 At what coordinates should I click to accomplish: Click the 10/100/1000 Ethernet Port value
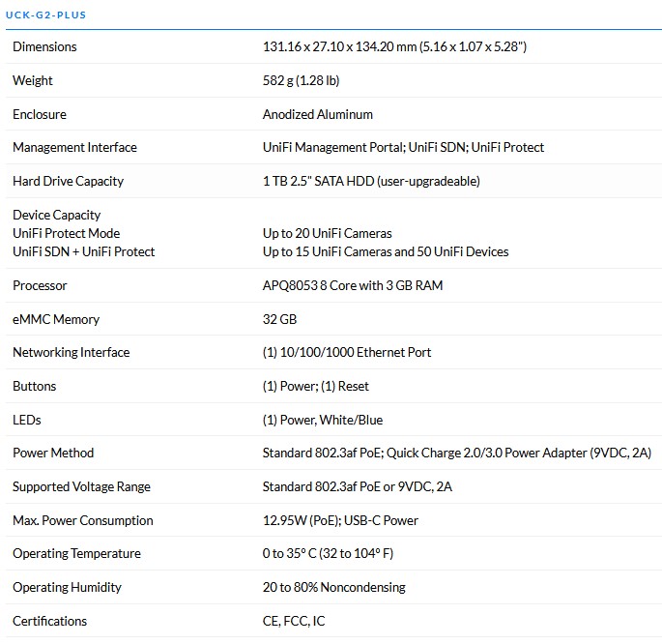coord(347,353)
